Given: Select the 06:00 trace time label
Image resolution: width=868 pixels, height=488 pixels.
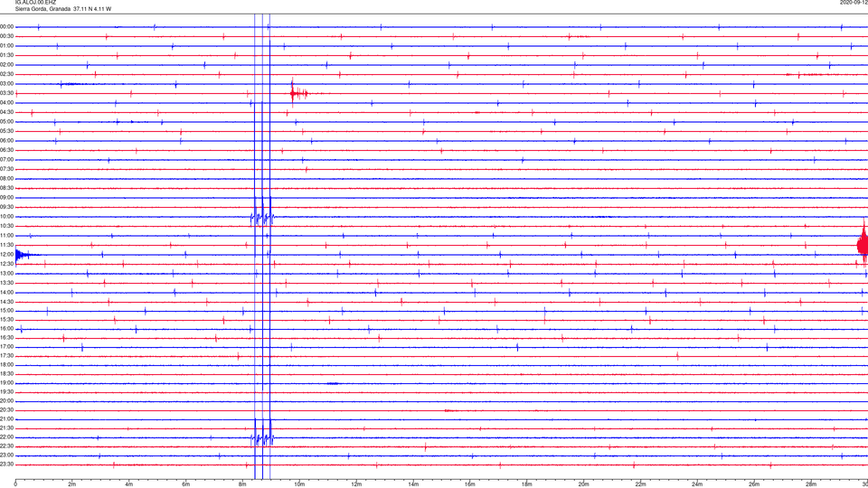Looking at the screenshot, I should click(7, 141).
